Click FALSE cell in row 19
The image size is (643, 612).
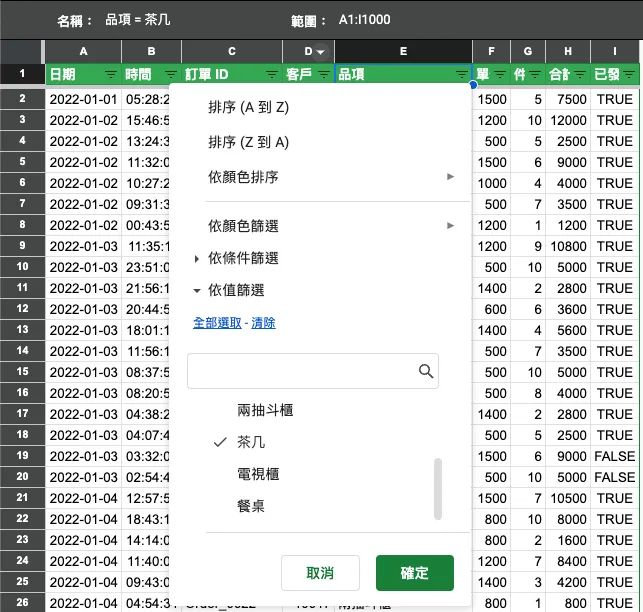615,456
